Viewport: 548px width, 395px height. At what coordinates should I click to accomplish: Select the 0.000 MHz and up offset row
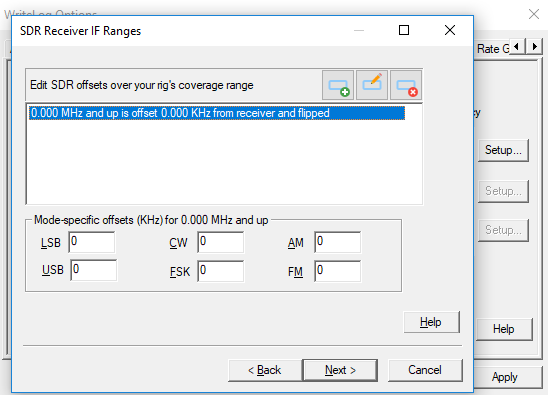[217, 113]
